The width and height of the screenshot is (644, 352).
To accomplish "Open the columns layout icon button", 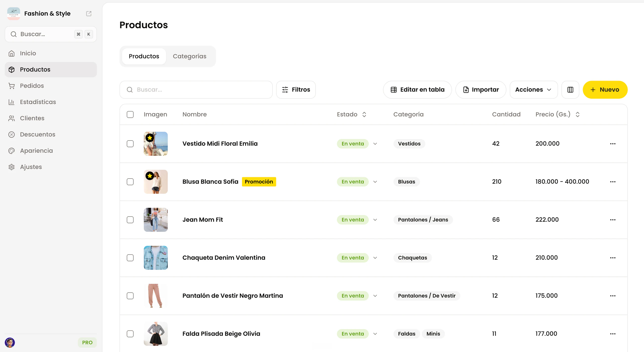I will coord(570,90).
